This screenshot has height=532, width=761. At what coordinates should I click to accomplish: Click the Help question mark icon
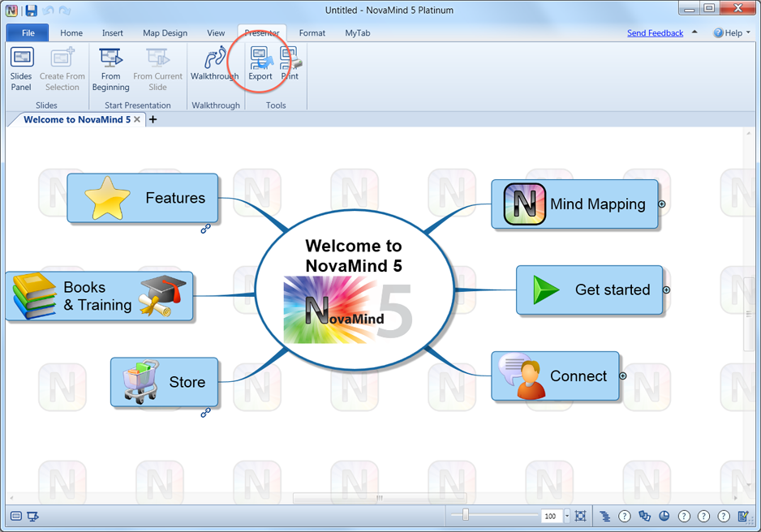(x=718, y=33)
